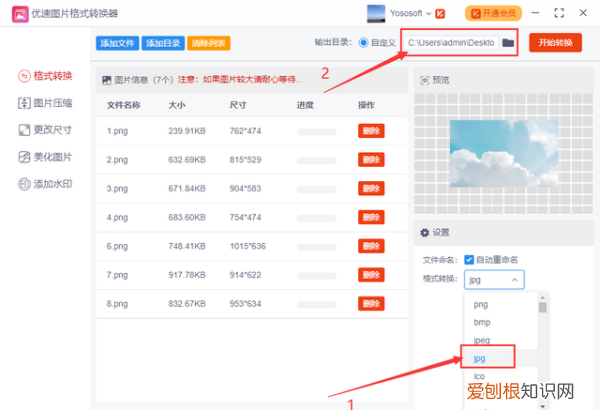Viewport: 600px width, 410px height.
Task: Click the progress bar of 4.png
Action: (317, 218)
